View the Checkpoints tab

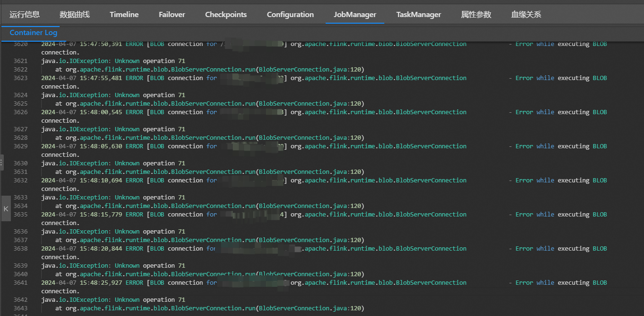tap(226, 14)
